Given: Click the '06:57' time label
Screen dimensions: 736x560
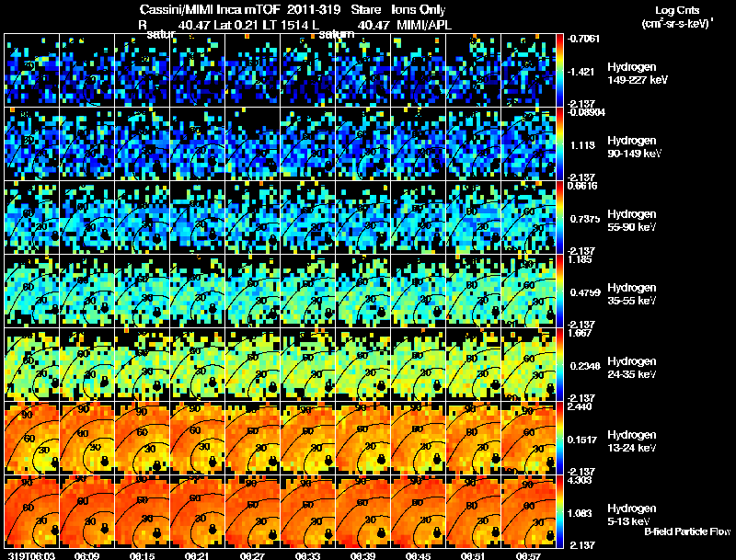Looking at the screenshot, I should (528, 555).
